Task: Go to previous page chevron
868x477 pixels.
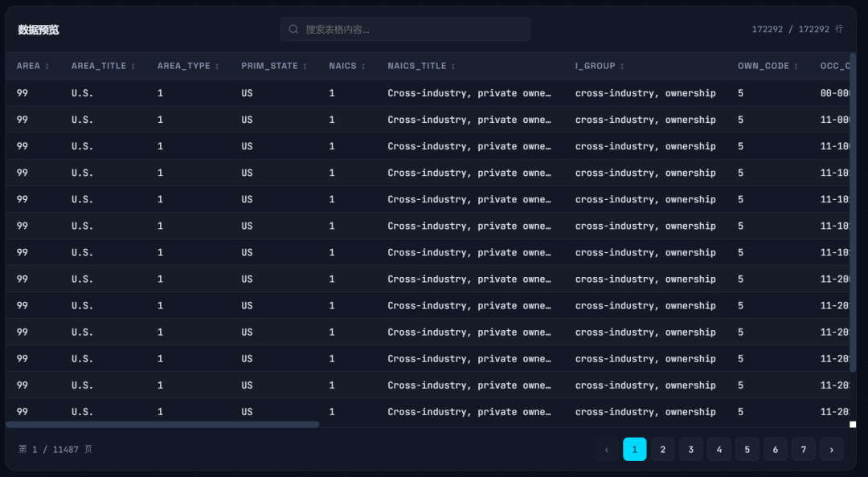Action: (x=607, y=450)
